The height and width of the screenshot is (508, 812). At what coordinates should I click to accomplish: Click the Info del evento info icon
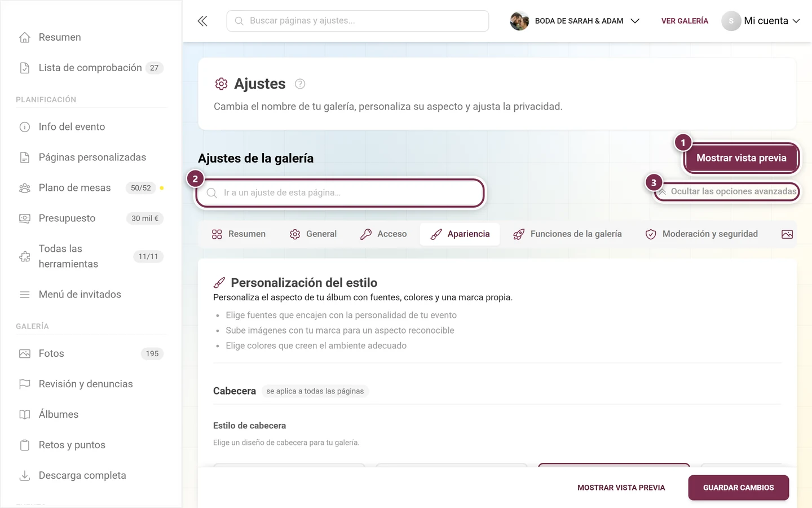pyautogui.click(x=25, y=127)
